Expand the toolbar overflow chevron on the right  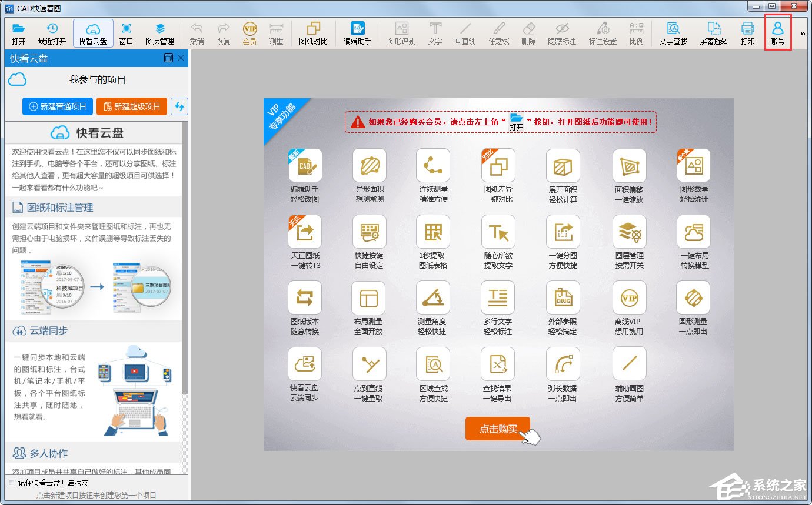[x=803, y=32]
